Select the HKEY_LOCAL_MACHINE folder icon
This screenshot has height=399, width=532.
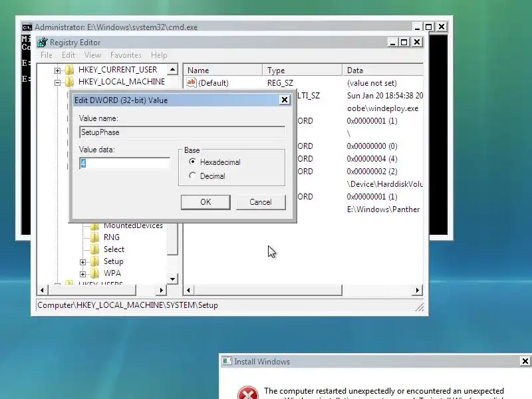click(70, 82)
